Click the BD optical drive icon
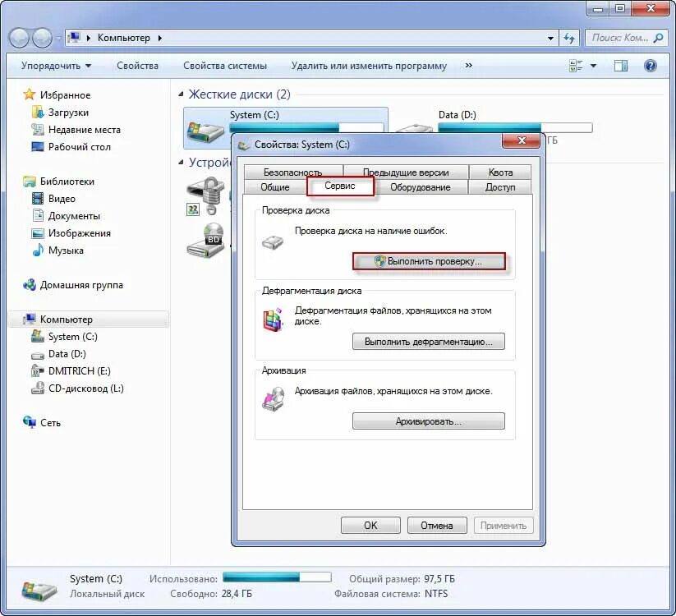The height and width of the screenshot is (616, 676). 206,241
